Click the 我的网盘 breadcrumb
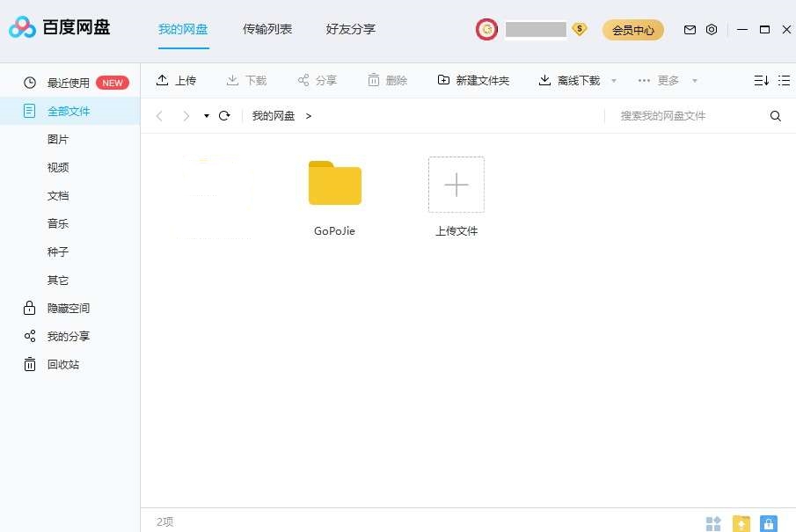The height and width of the screenshot is (532, 796). (274, 116)
